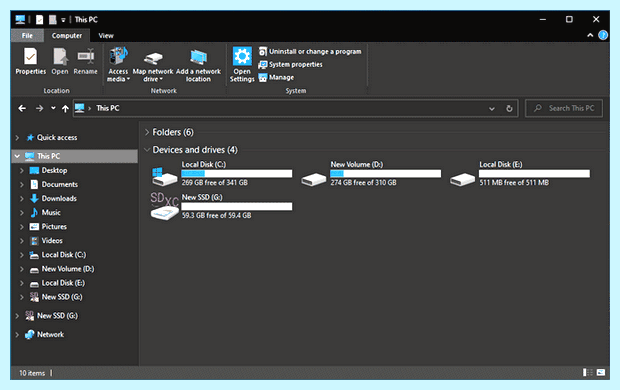Switch to Details view icon
Image resolution: width=620 pixels, height=390 pixels.
(588, 373)
